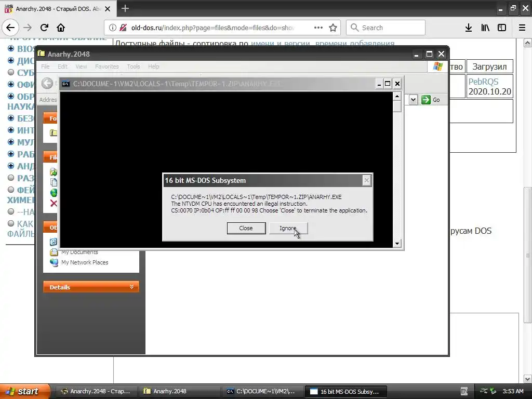Bookmark this page with the star icon
The width and height of the screenshot is (532, 399).
coord(333,28)
